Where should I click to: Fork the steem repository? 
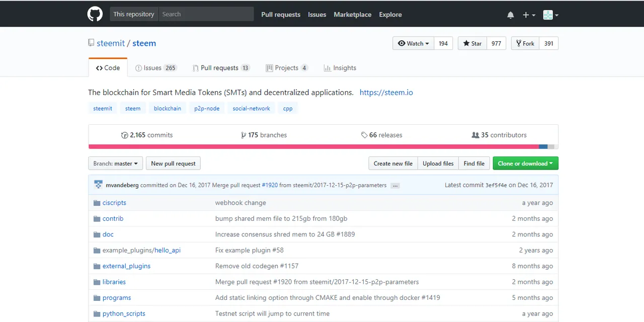[525, 43]
